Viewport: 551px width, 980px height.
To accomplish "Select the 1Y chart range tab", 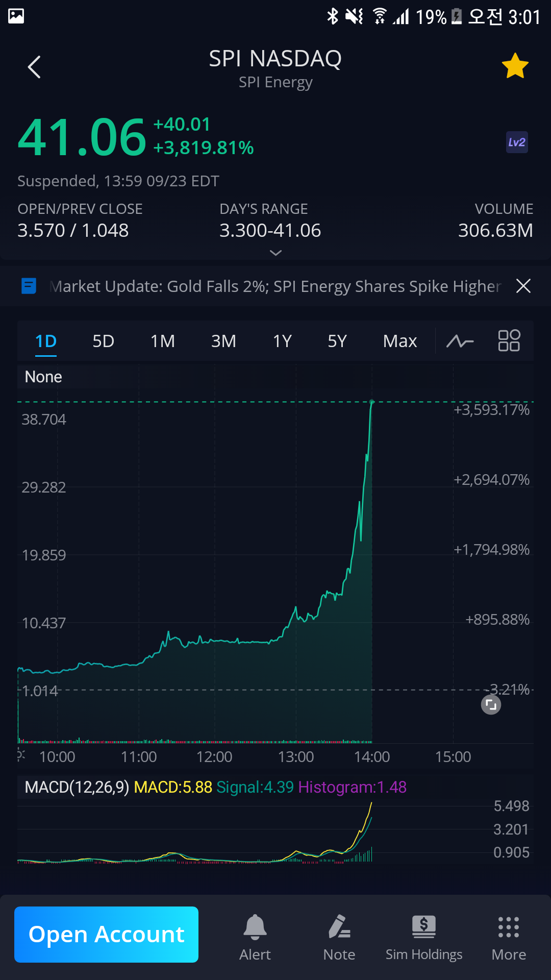I will (282, 341).
